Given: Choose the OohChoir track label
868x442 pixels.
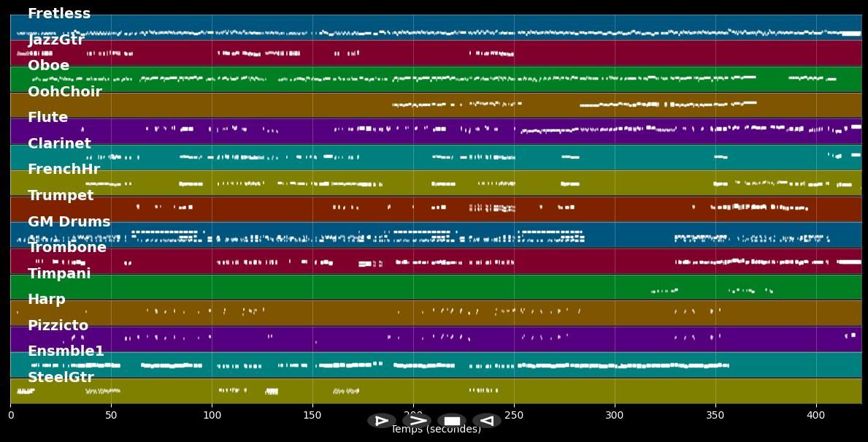Looking at the screenshot, I should coord(64,92).
